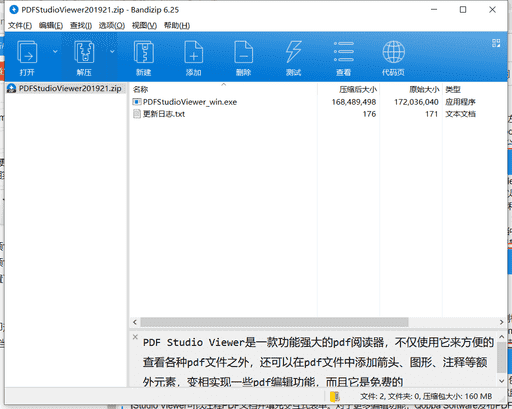The image size is (512, 409).
Task: Click the original size value 172,036,040
Action: [416, 102]
